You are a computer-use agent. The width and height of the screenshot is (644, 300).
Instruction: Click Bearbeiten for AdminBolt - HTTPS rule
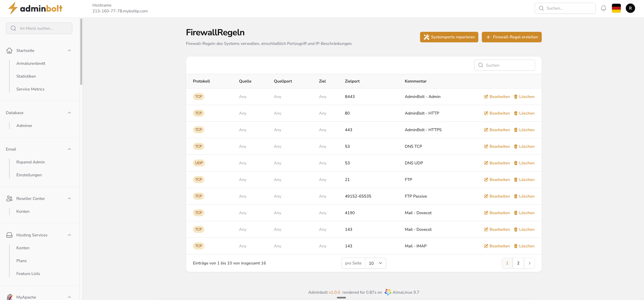pyautogui.click(x=497, y=130)
